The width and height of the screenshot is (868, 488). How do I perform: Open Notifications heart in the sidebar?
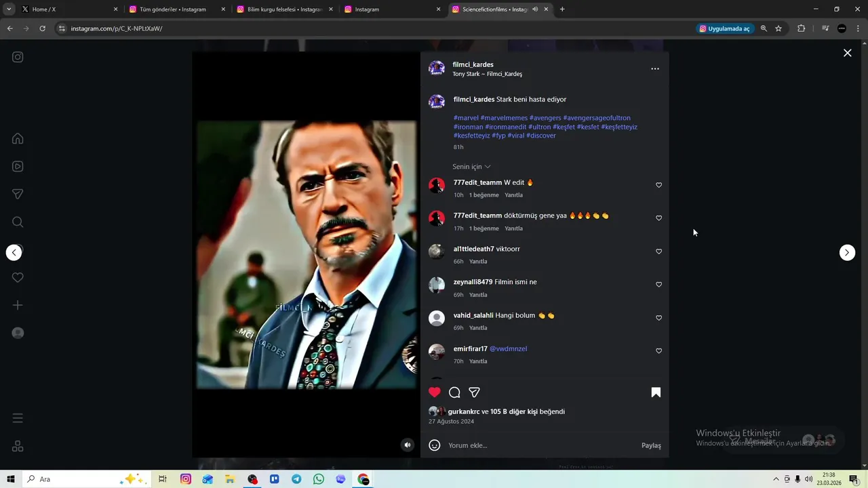(18, 277)
